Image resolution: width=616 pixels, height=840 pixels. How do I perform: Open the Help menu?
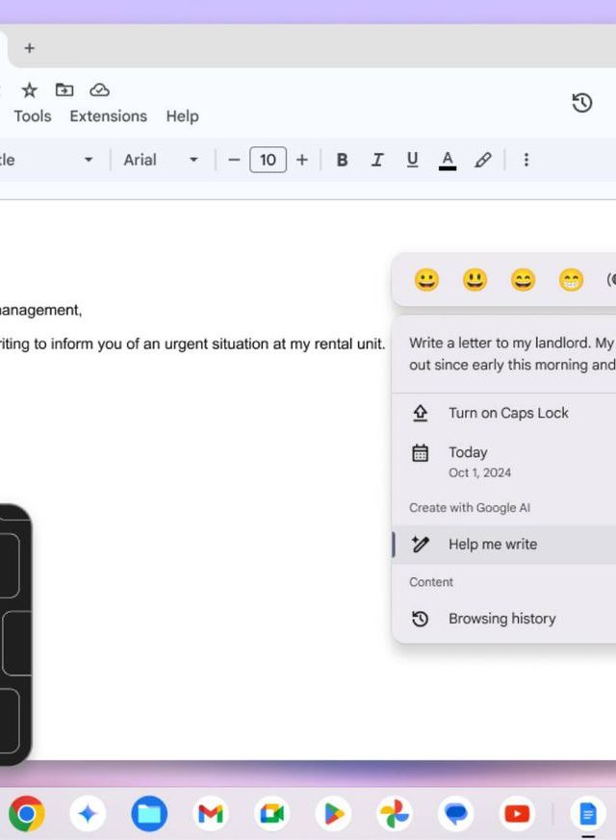(182, 116)
